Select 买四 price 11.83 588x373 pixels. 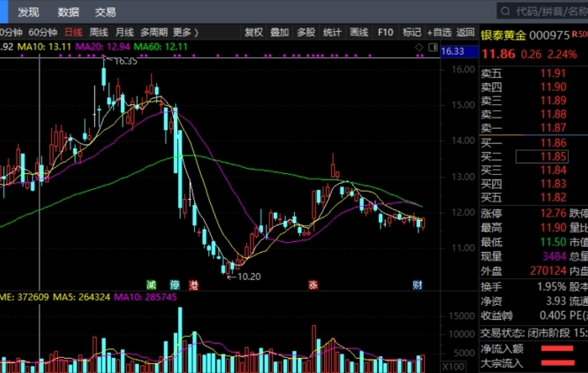coord(553,184)
